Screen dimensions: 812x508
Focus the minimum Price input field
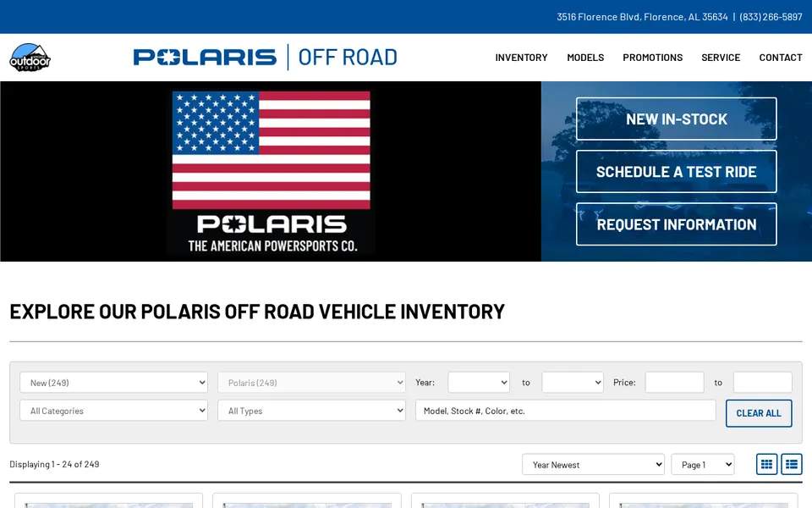pos(674,383)
